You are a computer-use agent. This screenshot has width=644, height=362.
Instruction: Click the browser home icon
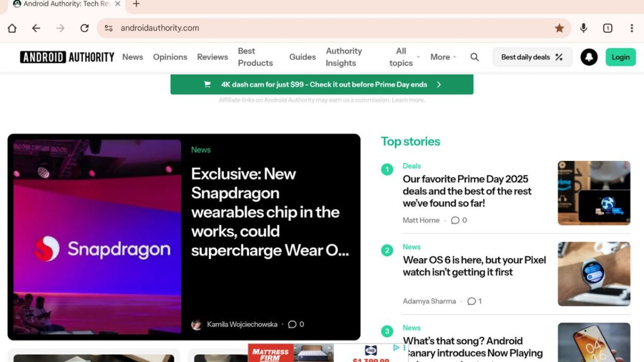pyautogui.click(x=12, y=28)
